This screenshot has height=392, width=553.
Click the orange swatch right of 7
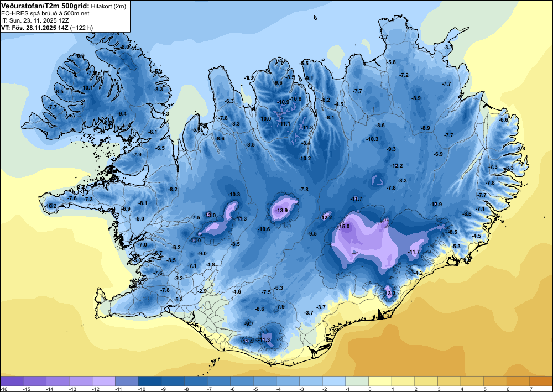(x=541, y=381)
